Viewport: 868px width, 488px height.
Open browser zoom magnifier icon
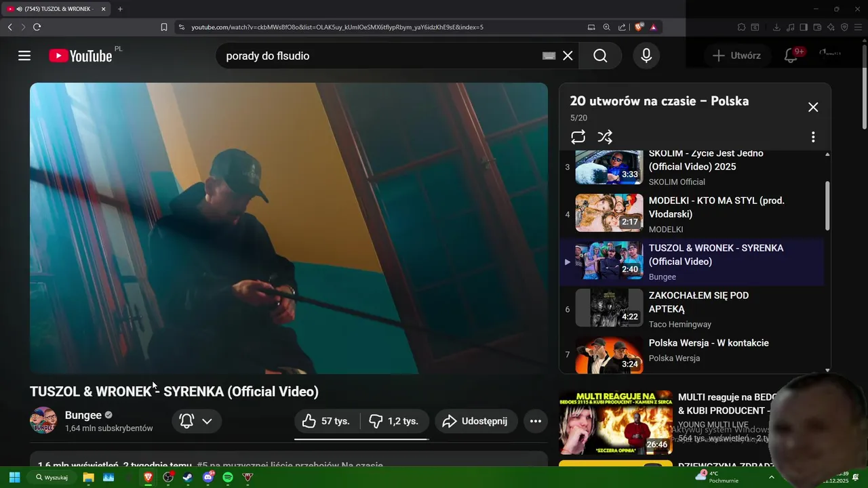pyautogui.click(x=606, y=27)
